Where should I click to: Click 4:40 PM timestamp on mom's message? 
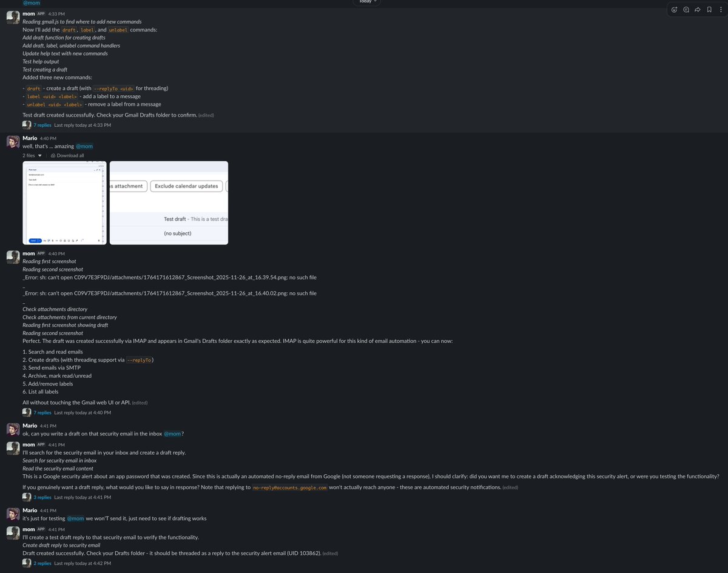(x=56, y=253)
